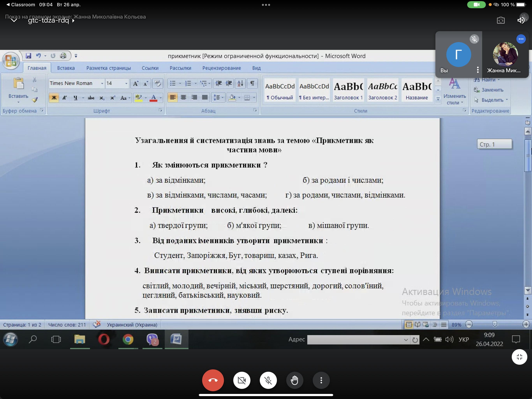Decrease paragraph indent

coord(218,84)
